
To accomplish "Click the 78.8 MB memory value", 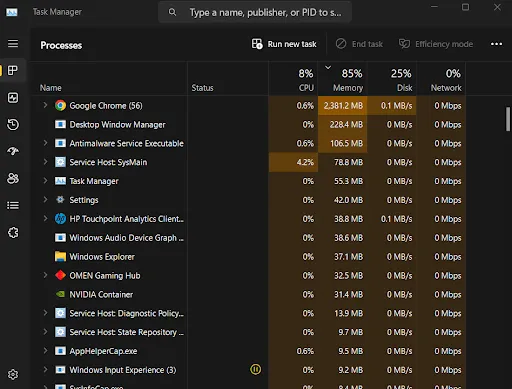I will click(348, 162).
